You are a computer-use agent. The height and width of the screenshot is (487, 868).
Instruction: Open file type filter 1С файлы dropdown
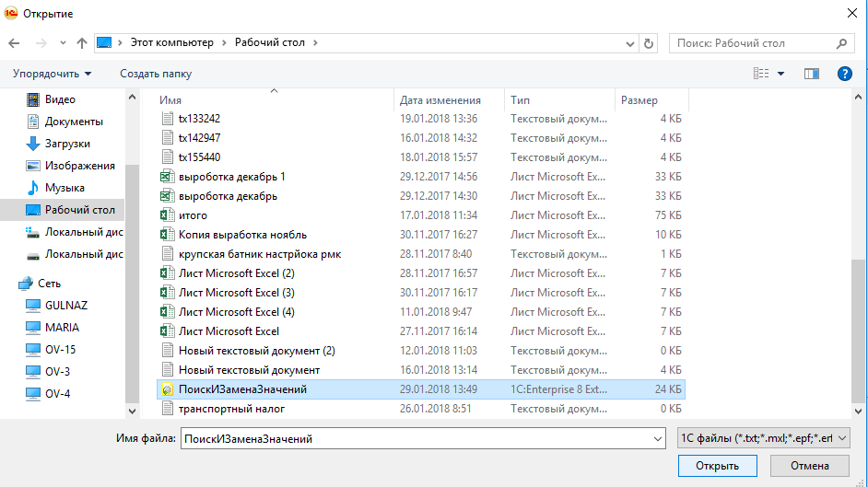coord(764,438)
